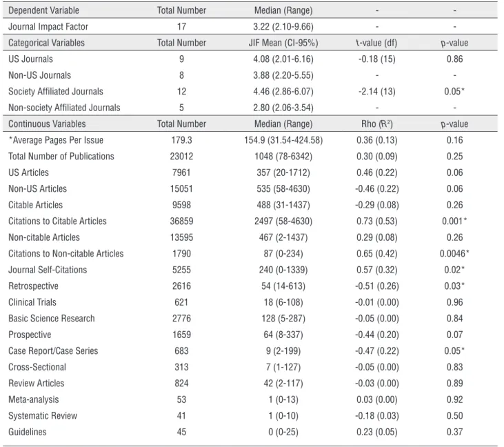
Task: Click the total number '13595'
Action: tap(181, 238)
